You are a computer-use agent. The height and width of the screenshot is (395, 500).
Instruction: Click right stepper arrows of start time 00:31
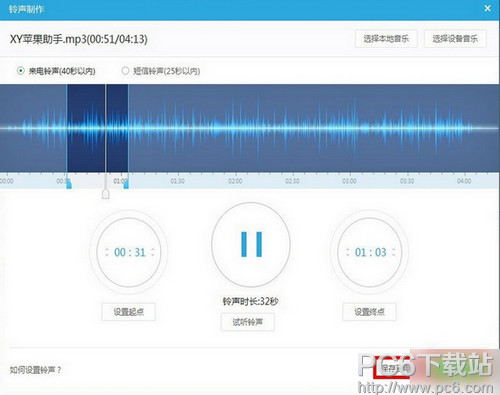coord(153,252)
